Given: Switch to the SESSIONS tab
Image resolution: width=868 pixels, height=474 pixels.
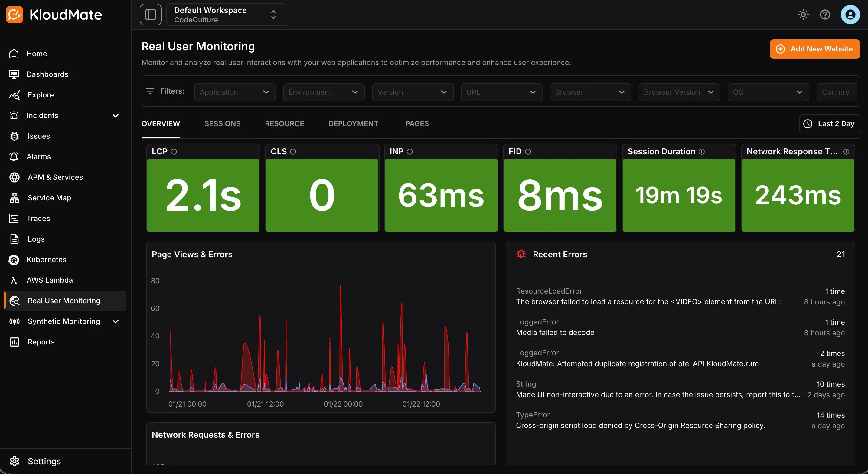Looking at the screenshot, I should click(222, 124).
